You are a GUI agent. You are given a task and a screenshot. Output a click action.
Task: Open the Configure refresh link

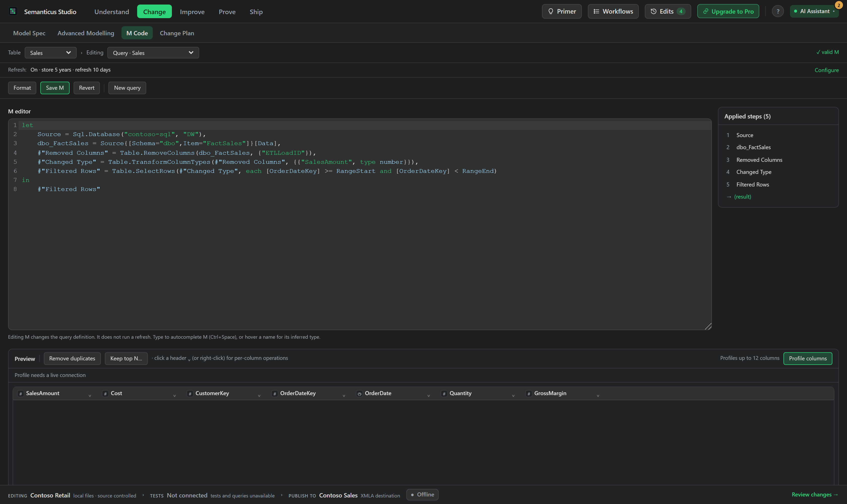coord(826,70)
